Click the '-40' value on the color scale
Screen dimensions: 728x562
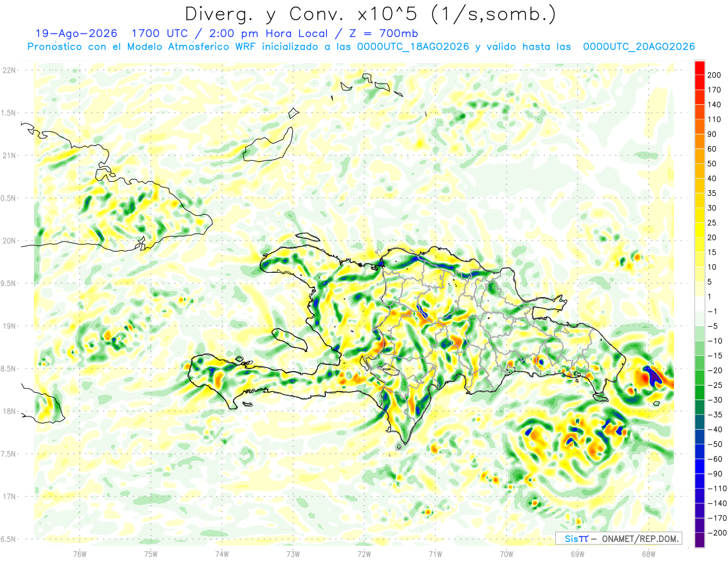coord(715,430)
